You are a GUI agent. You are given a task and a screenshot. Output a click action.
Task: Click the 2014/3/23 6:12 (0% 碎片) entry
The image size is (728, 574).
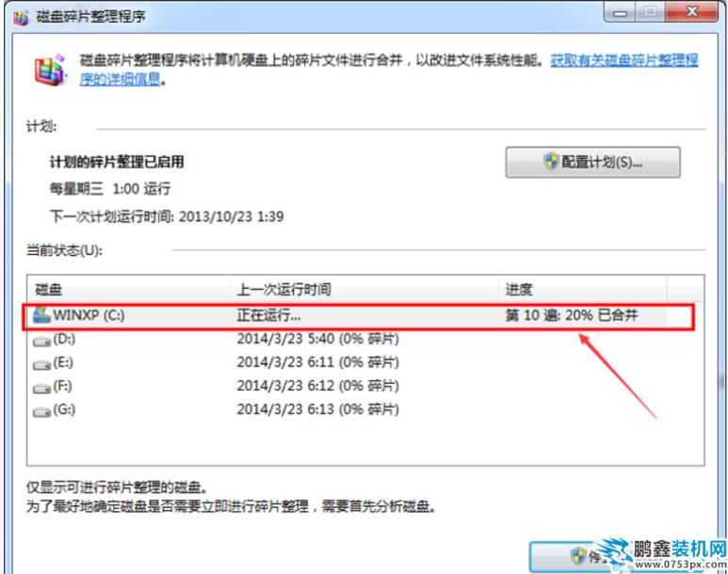point(317,386)
